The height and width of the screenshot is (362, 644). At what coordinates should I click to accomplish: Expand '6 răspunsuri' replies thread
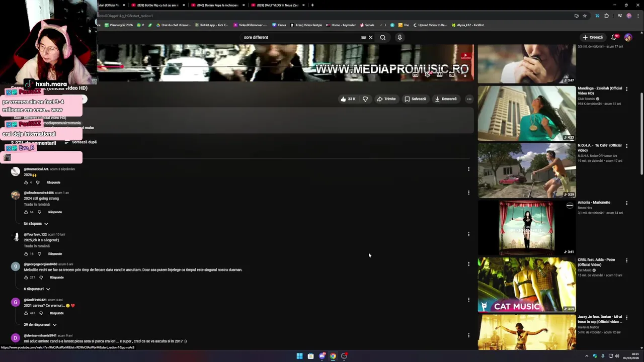tap(37, 289)
